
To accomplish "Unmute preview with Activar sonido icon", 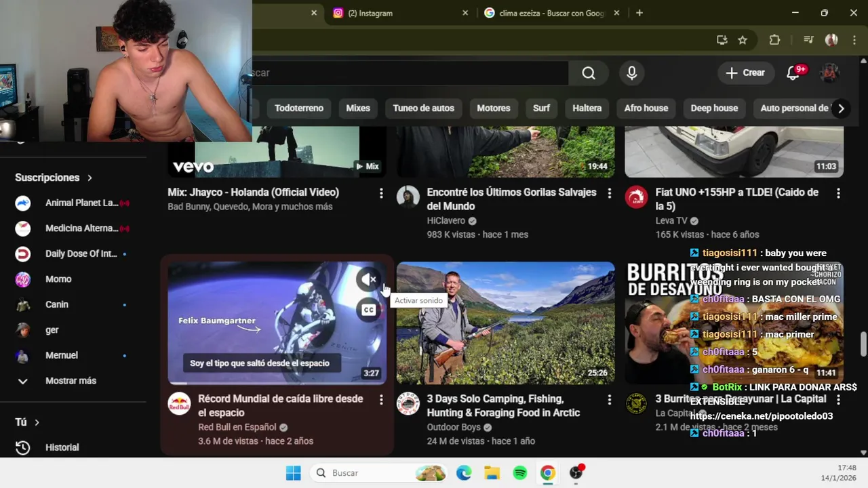I will [369, 279].
